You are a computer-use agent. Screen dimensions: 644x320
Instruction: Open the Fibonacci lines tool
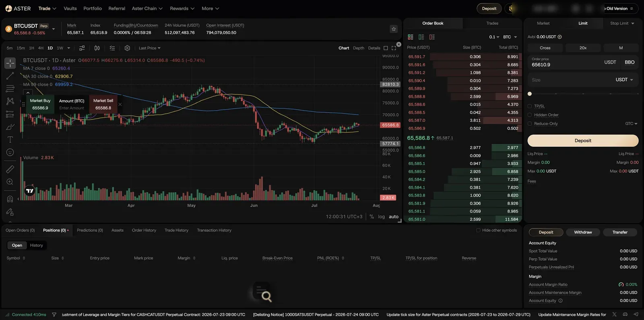[x=10, y=88]
